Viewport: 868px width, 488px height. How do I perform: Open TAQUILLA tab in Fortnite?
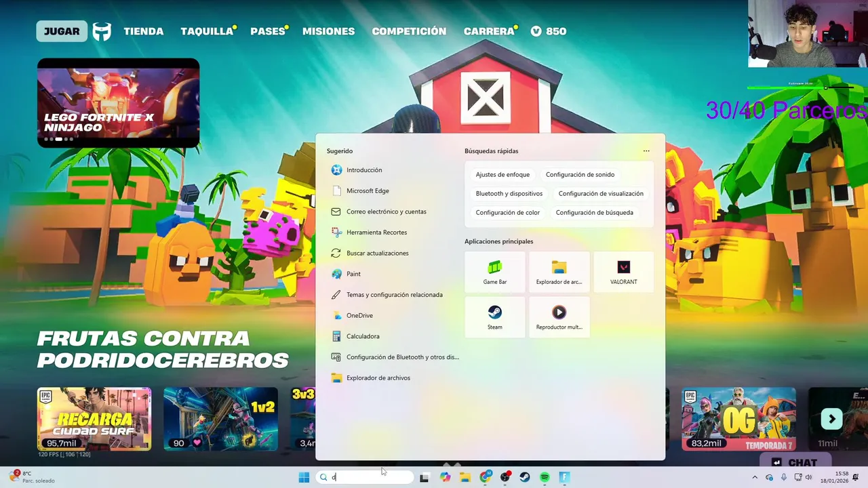[x=207, y=31]
